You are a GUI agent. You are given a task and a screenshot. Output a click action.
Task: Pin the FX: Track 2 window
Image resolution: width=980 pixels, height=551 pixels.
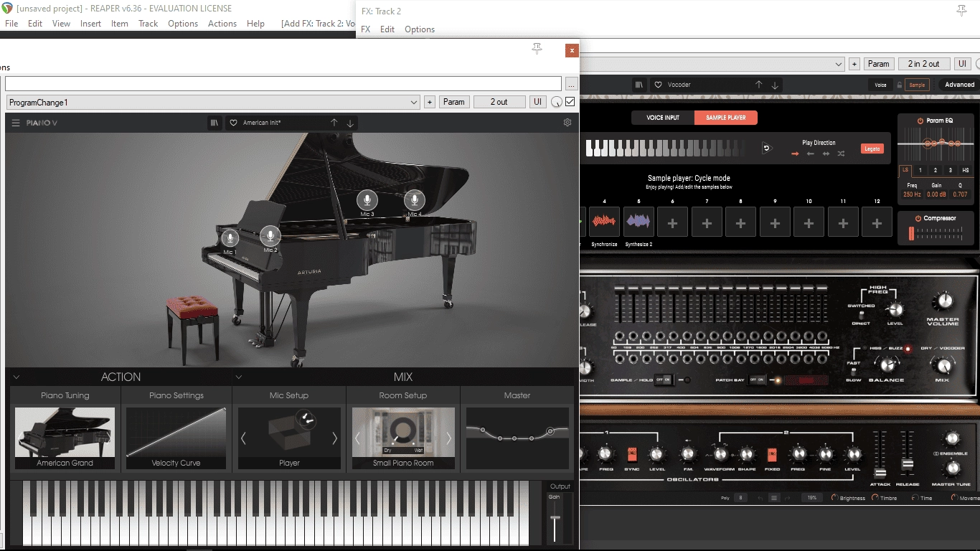tap(961, 11)
